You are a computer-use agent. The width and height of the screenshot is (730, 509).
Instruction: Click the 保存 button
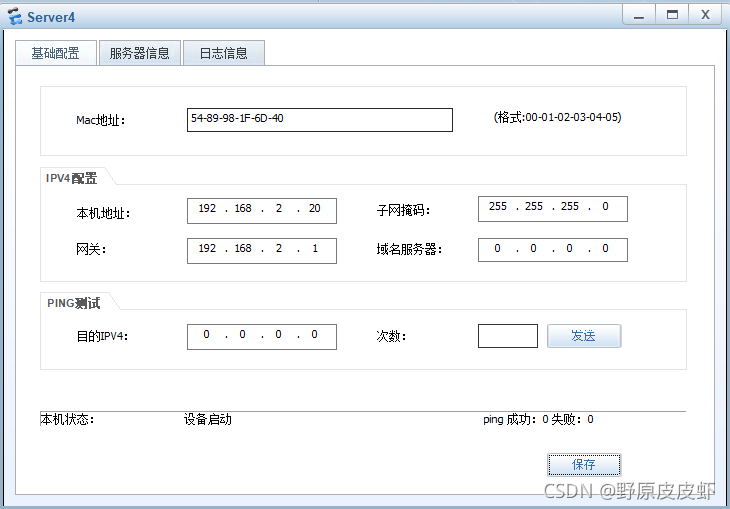pos(584,465)
